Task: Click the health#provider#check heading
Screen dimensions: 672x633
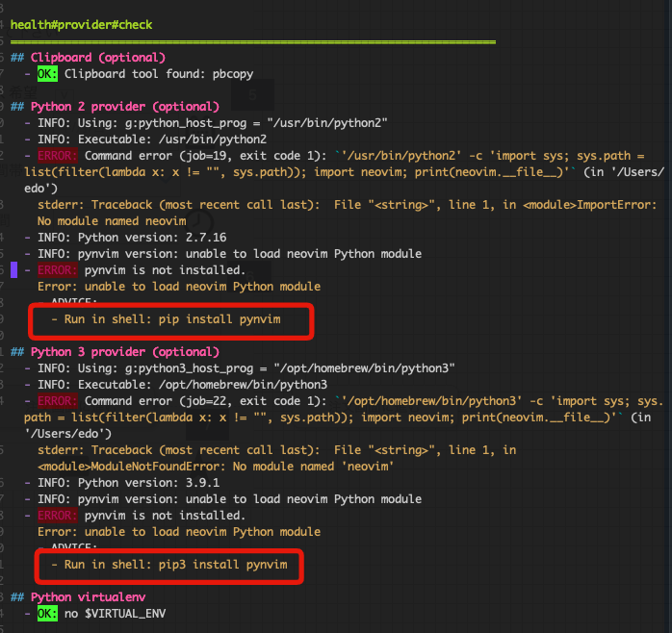Action: pyautogui.click(x=82, y=25)
